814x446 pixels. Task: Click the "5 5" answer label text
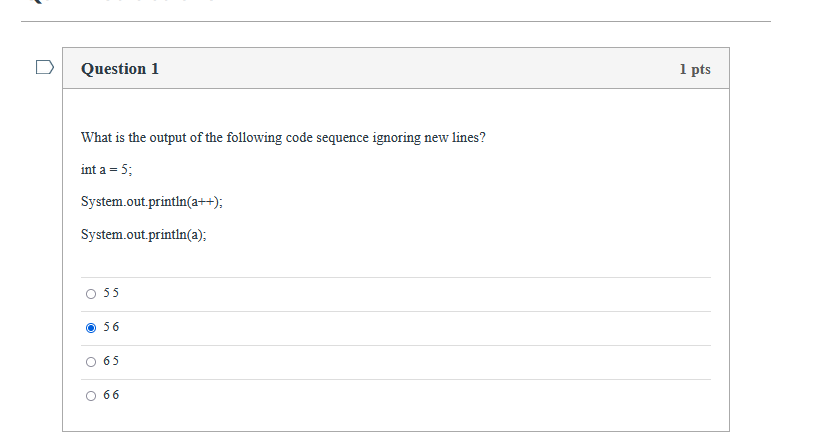tap(111, 294)
